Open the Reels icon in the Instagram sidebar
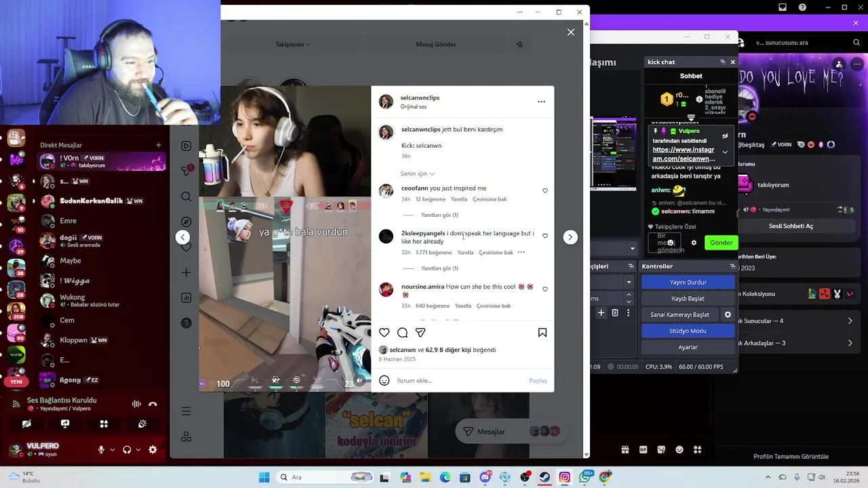 (186, 146)
